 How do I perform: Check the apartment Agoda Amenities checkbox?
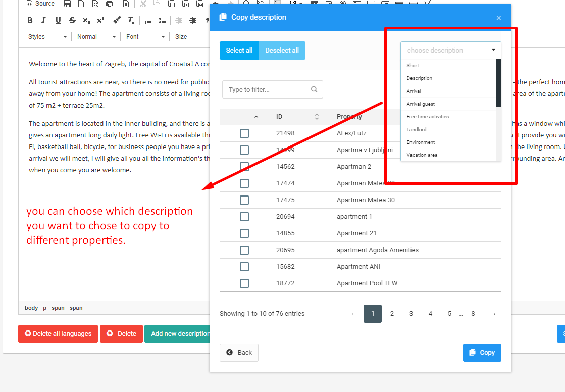[x=244, y=250]
